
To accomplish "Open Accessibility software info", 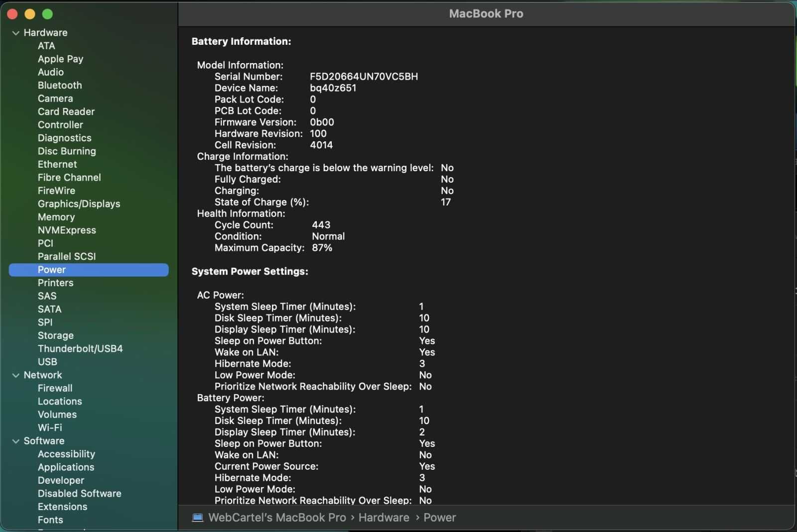I will (x=66, y=454).
